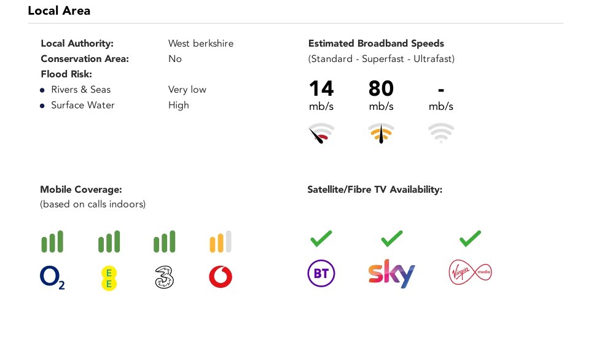Click the West berkshire local authority value

click(x=201, y=44)
